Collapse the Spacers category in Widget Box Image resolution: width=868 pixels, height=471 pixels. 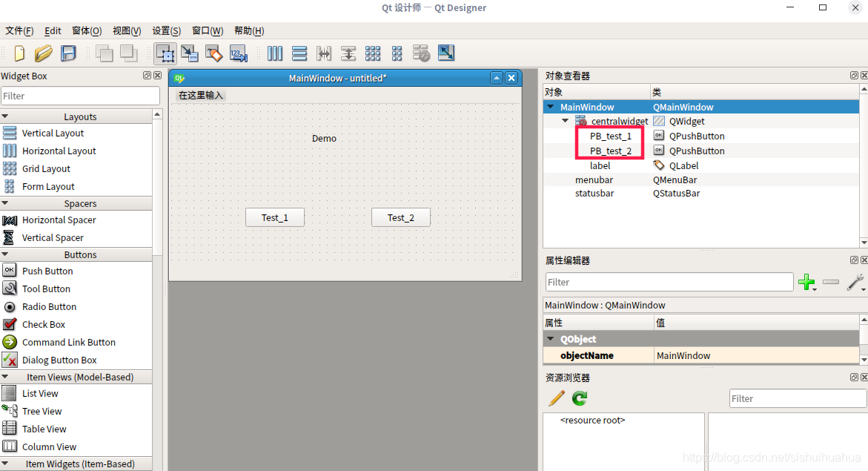[5, 203]
